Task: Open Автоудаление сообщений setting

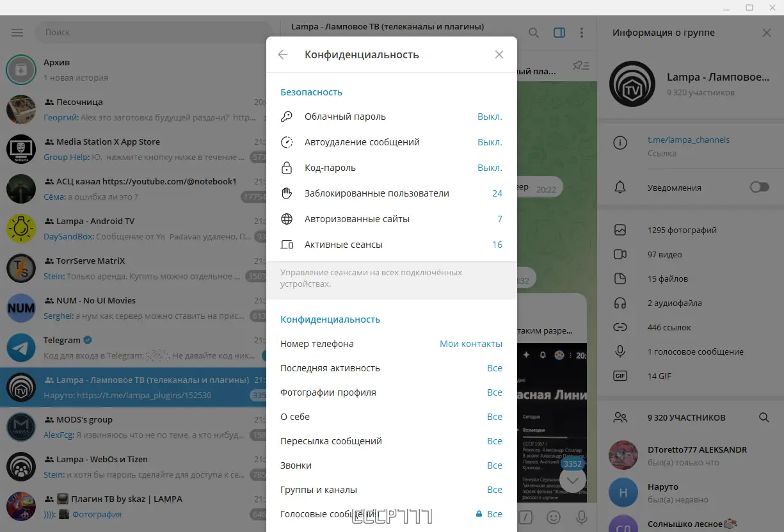Action: point(391,142)
